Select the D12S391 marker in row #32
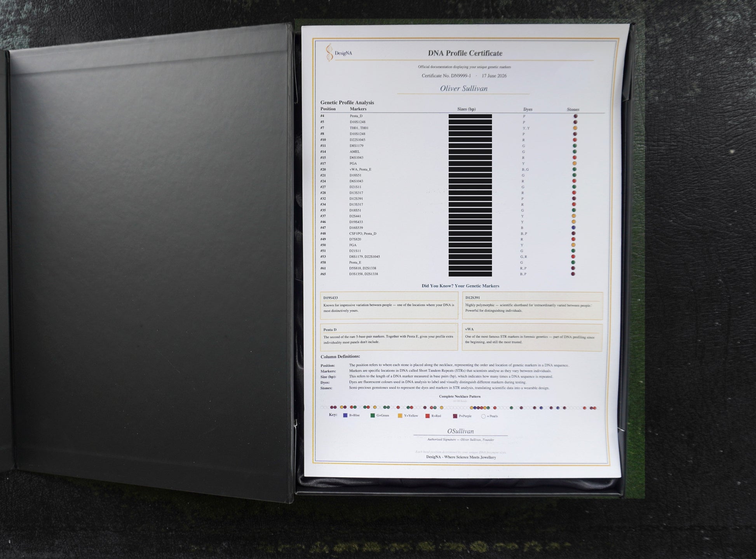The image size is (756, 559). 356,198
